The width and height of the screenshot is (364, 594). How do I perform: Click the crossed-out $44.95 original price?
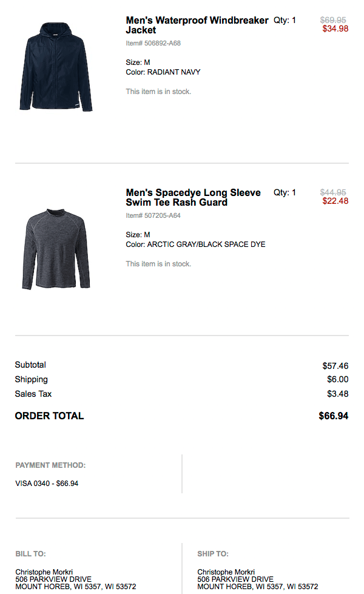[x=333, y=192]
